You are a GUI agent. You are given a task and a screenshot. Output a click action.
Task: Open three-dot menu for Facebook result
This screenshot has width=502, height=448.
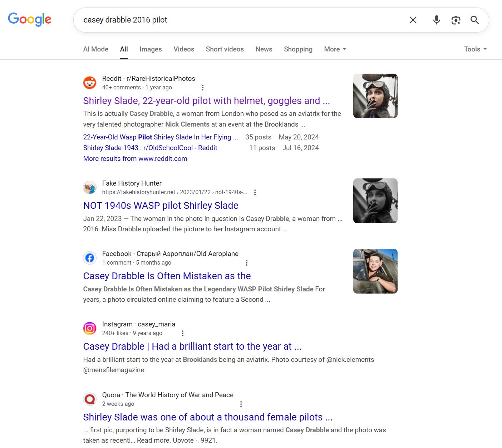(247, 263)
